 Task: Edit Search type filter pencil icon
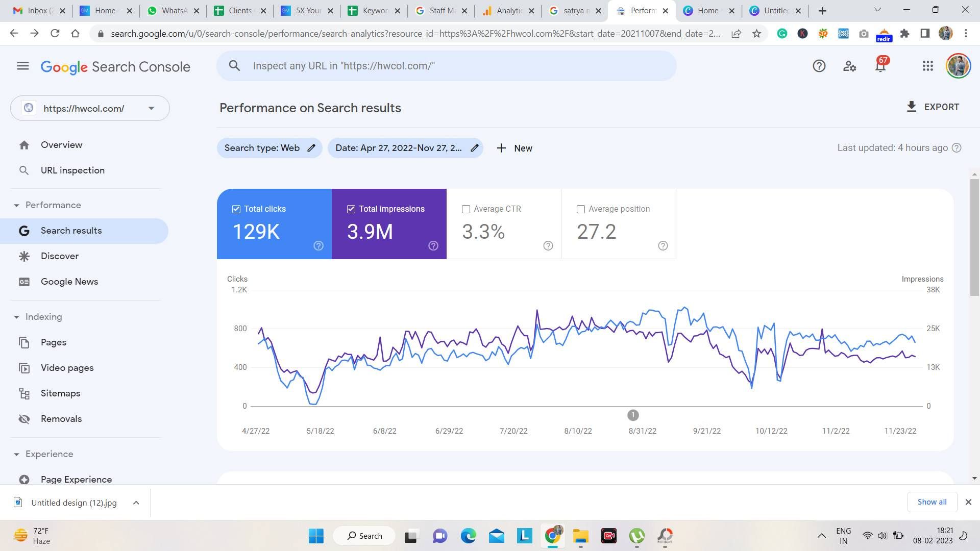click(x=311, y=148)
